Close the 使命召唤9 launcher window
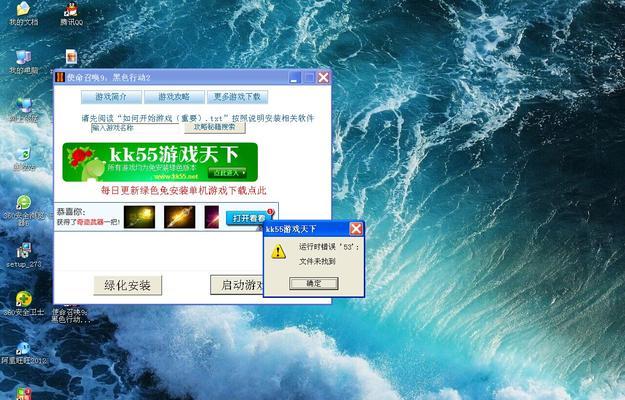This screenshot has width=625, height=400. [x=323, y=77]
